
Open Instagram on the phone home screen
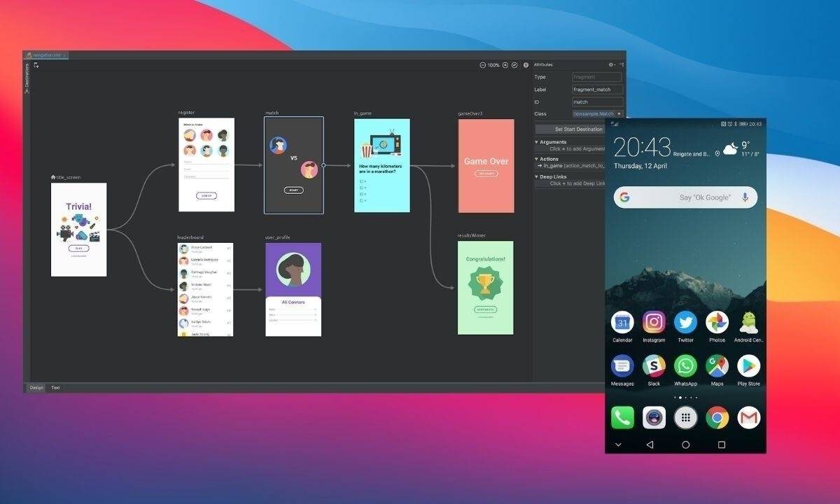(x=654, y=323)
